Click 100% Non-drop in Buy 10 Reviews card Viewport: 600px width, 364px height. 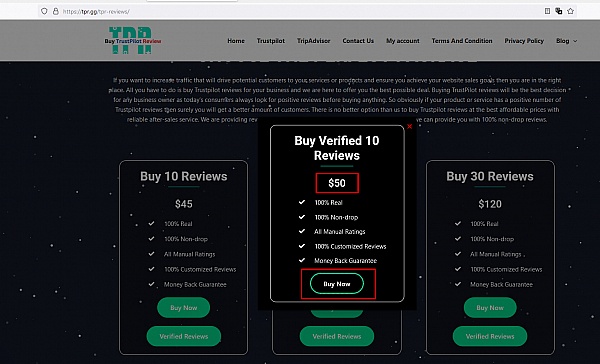click(186, 239)
